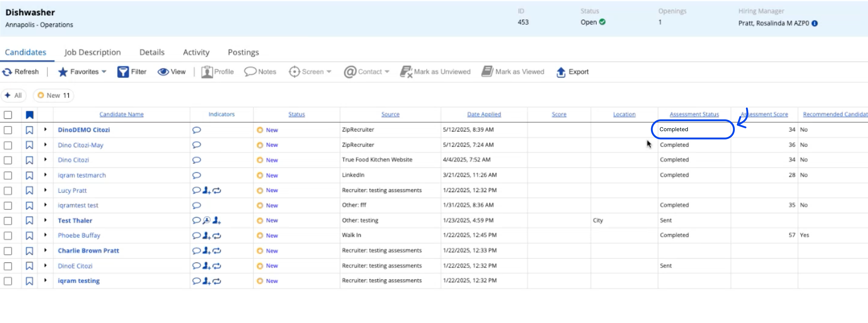Expand the Test Thaler row
This screenshot has width=868, height=323.
click(x=45, y=220)
